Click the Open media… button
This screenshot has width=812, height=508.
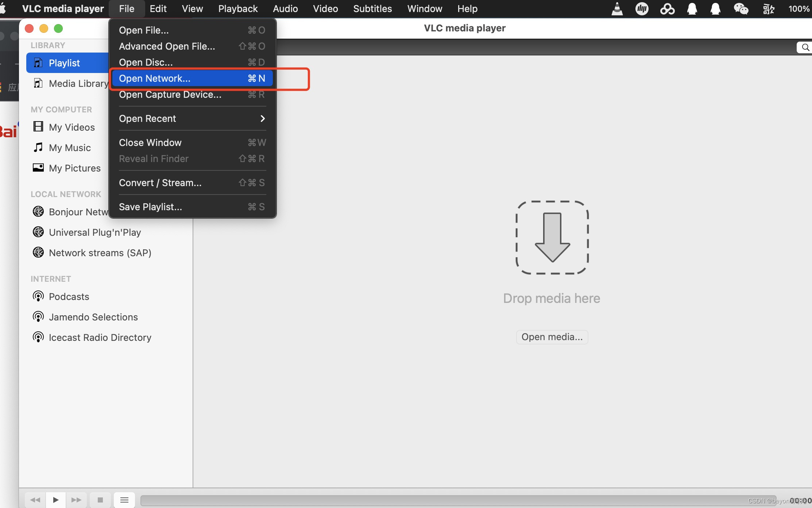(x=552, y=337)
